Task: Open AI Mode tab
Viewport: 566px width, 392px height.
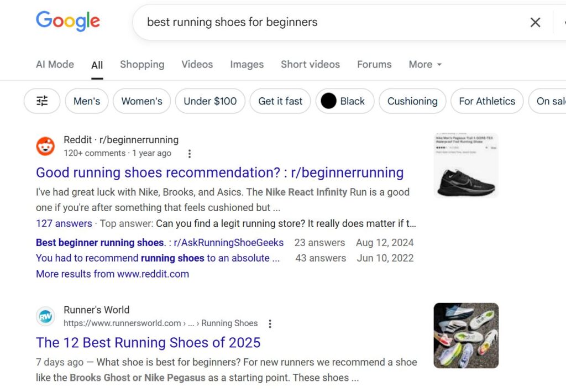Action: click(x=55, y=64)
